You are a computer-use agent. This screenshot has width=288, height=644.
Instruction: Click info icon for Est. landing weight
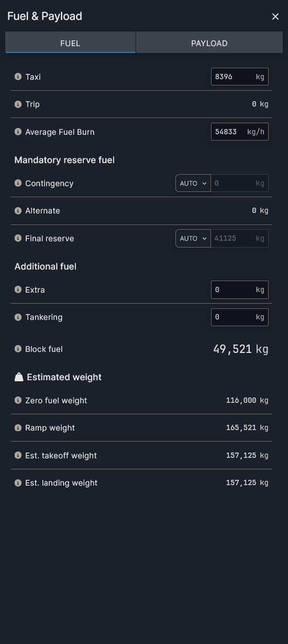[18, 482]
